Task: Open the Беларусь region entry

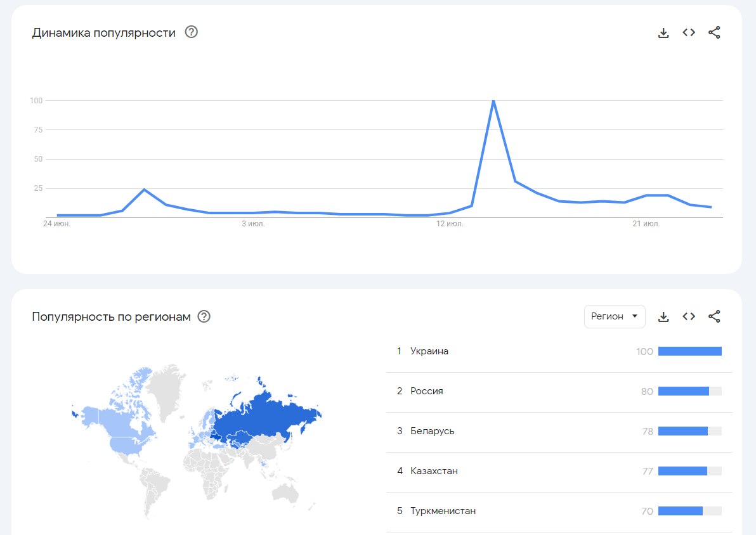Action: 432,431
